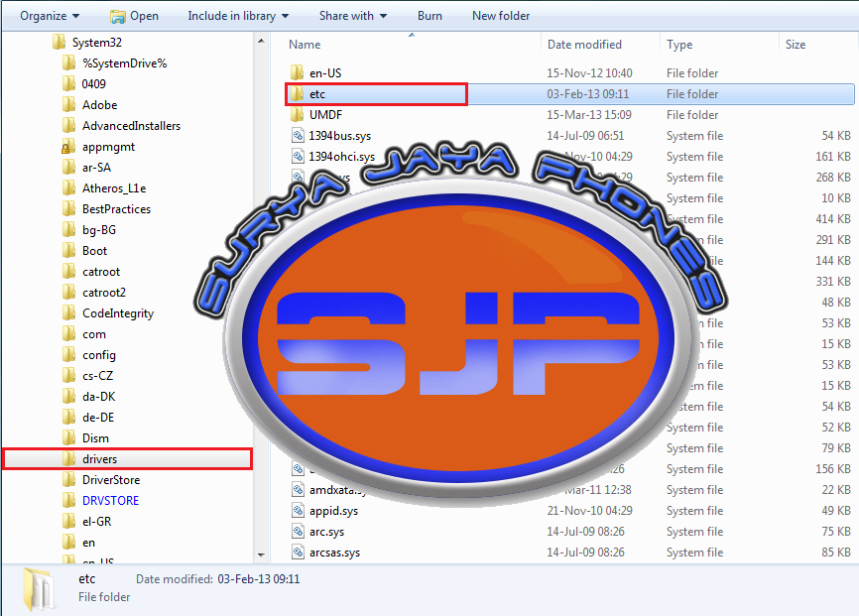Select the drivers folder in tree
Viewport: 859px width, 616px height.
(128, 458)
